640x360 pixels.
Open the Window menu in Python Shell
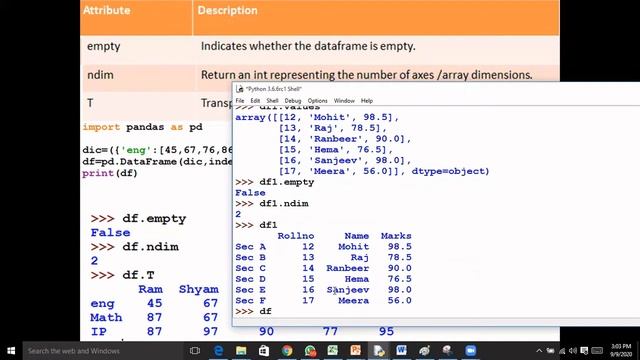344,101
